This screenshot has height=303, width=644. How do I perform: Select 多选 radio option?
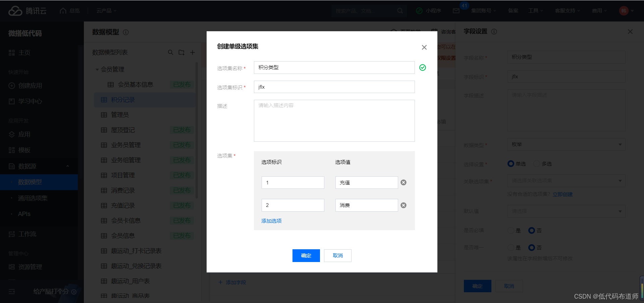coord(537,164)
